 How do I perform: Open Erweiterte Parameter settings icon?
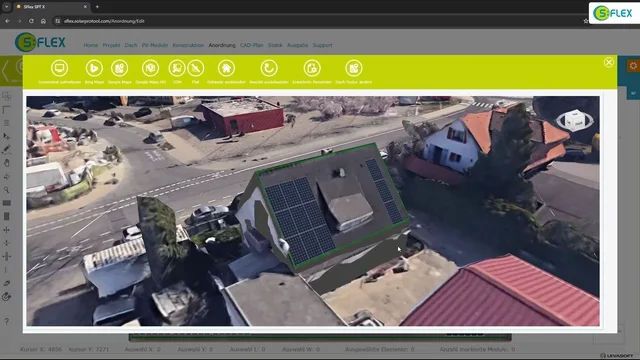point(312,68)
